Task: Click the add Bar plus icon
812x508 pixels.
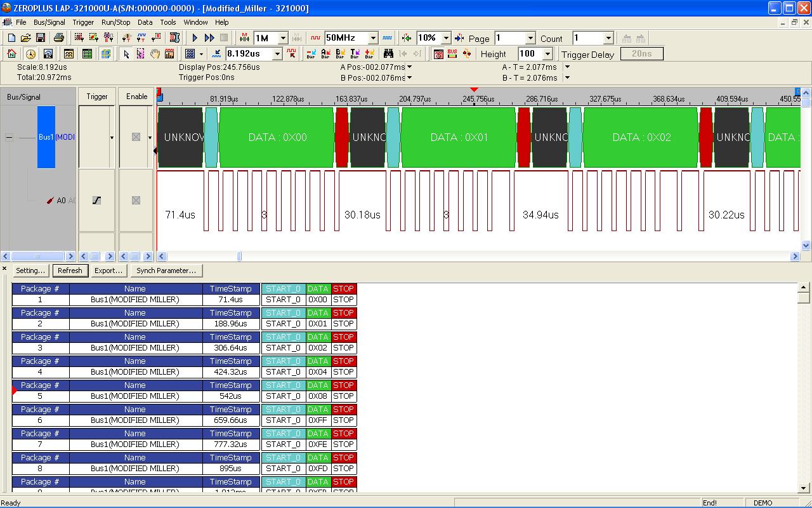Action: (x=369, y=54)
